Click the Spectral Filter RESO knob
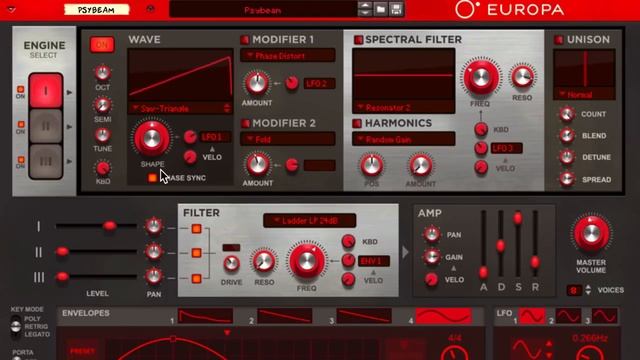 522,77
